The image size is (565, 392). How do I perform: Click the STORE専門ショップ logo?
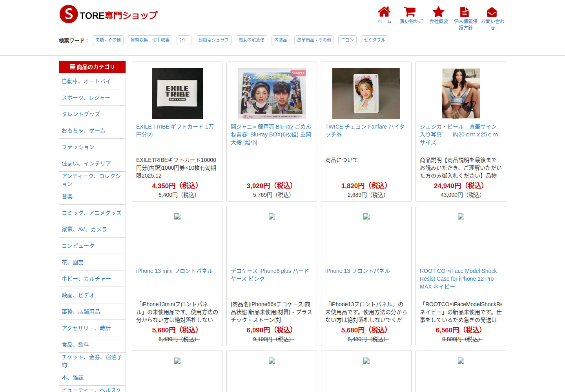(x=108, y=15)
